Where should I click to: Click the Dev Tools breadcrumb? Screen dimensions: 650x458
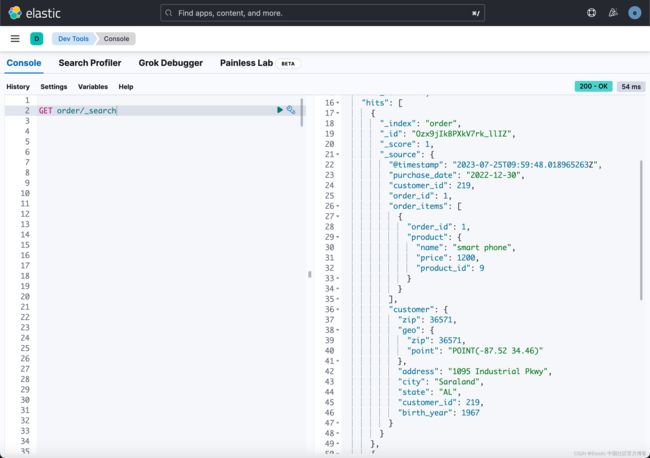coord(73,39)
